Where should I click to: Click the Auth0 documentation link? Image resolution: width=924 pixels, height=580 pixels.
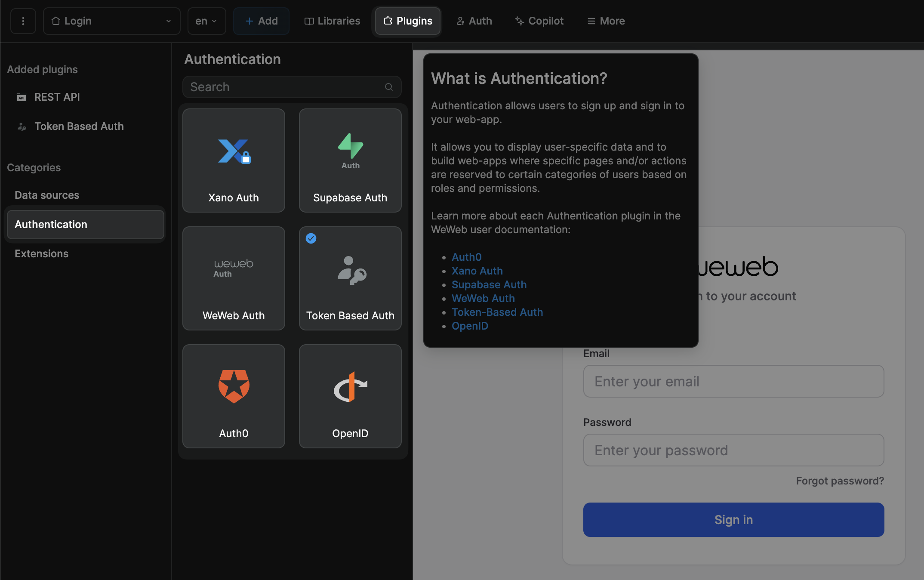tap(466, 257)
